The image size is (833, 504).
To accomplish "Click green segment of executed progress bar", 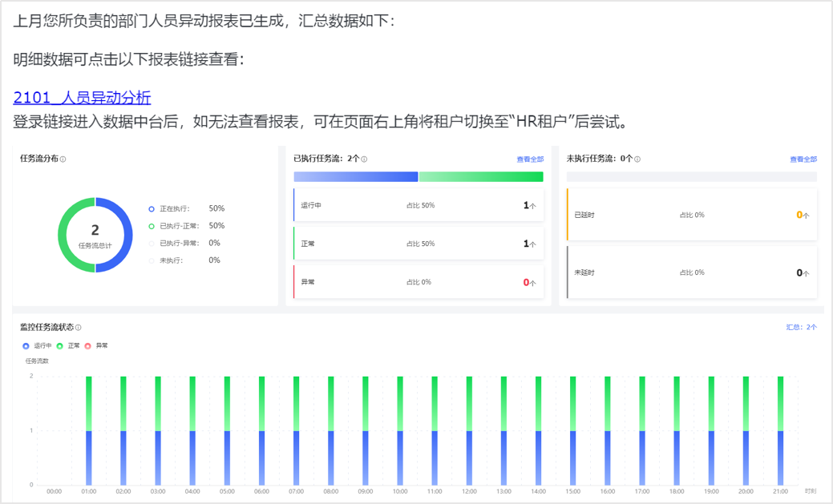I will click(x=480, y=177).
